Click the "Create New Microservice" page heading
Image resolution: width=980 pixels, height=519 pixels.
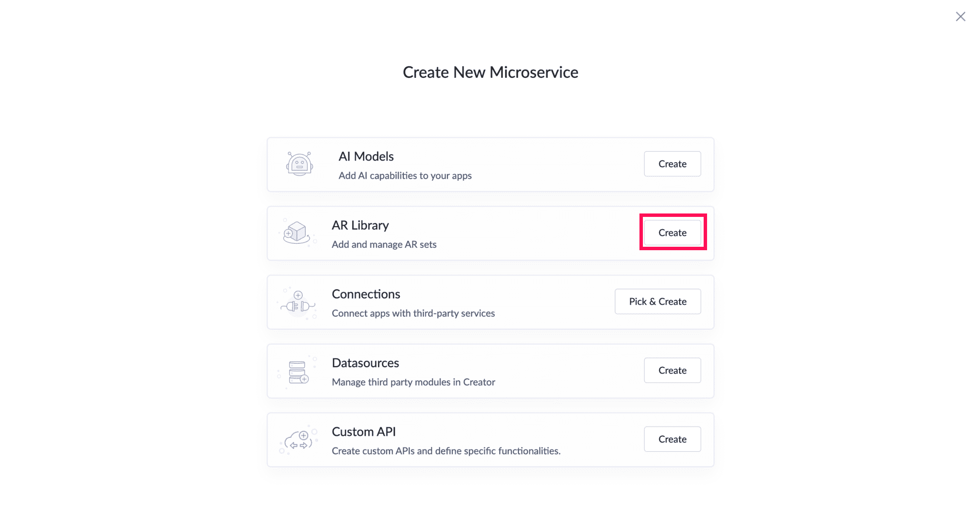click(x=490, y=72)
